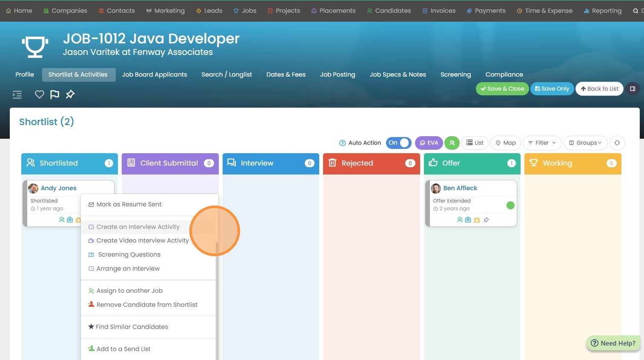Click the people icon on Andy Jones card
This screenshot has height=360, width=644.
click(x=62, y=220)
